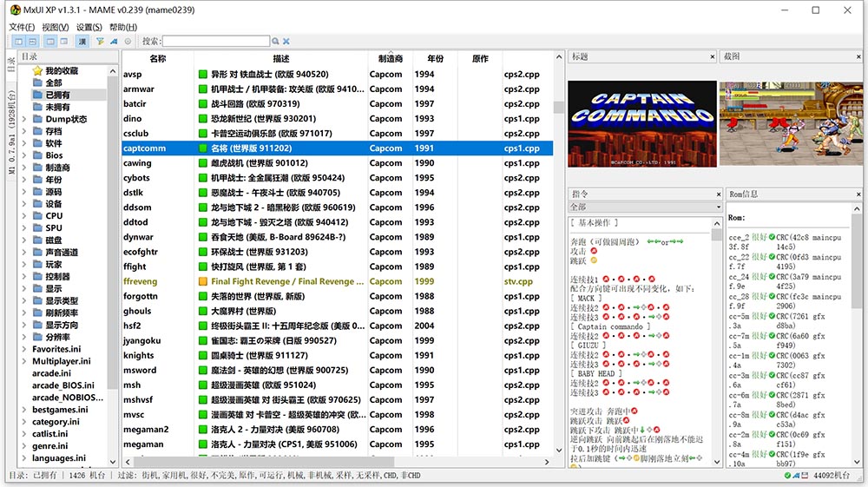Sort by the 名称 column header
This screenshot has width=868, height=487.
point(158,59)
